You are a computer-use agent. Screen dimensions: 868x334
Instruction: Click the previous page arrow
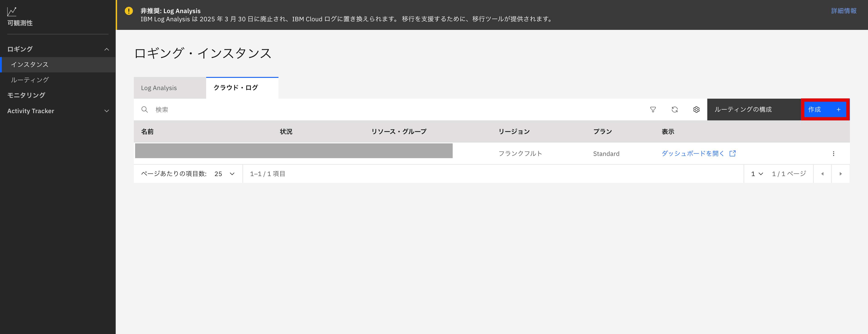(823, 174)
